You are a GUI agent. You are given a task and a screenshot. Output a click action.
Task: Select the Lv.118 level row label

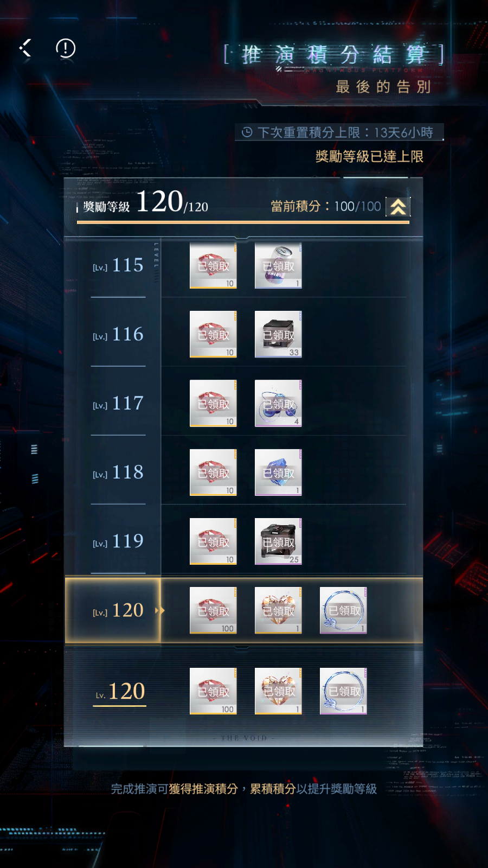click(118, 472)
